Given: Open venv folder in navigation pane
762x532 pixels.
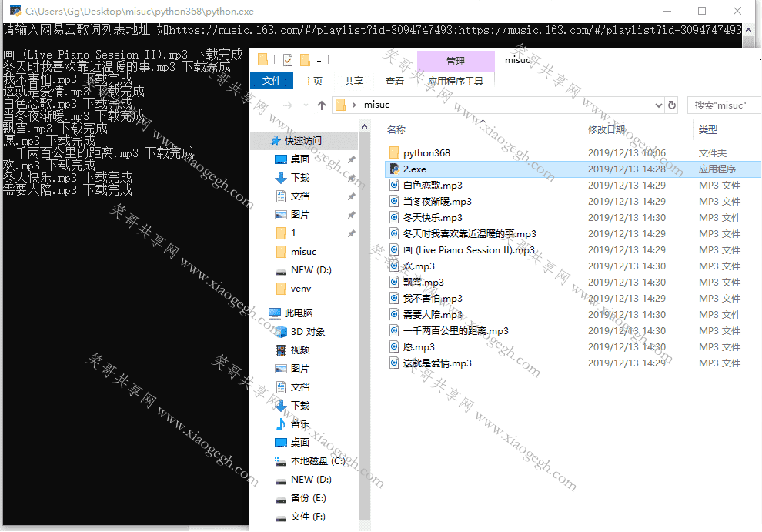Looking at the screenshot, I should coord(301,289).
